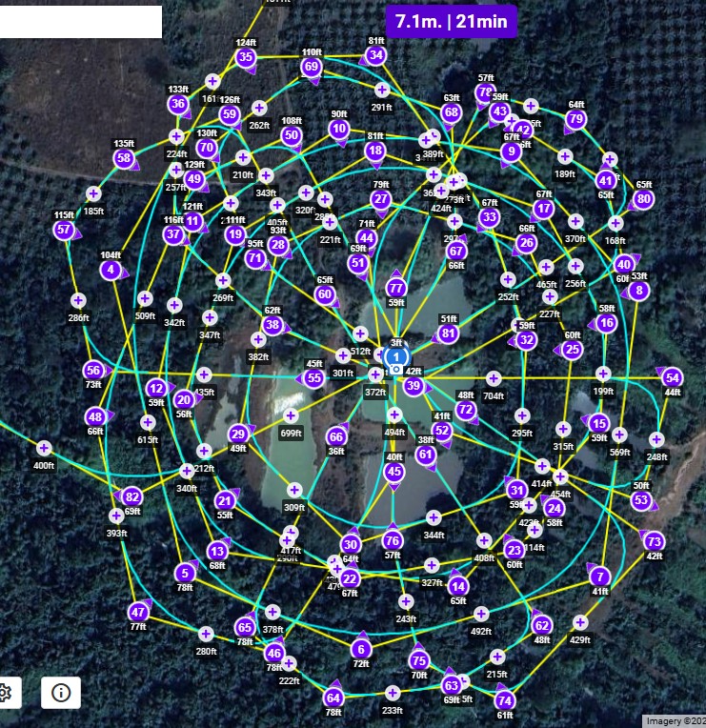Add waypoint at the 400ft segment plus
The image size is (706, 728).
[x=44, y=448]
